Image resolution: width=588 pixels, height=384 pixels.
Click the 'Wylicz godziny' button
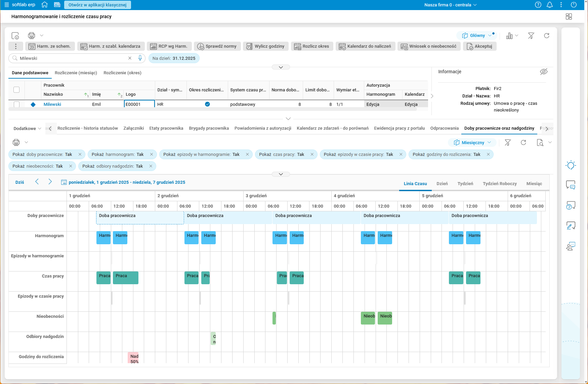pos(265,46)
